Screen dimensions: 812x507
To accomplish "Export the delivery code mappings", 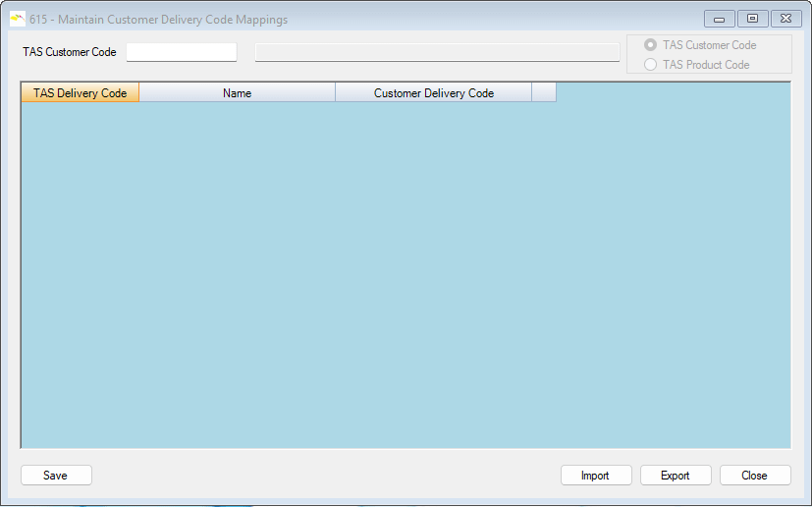I will click(675, 476).
